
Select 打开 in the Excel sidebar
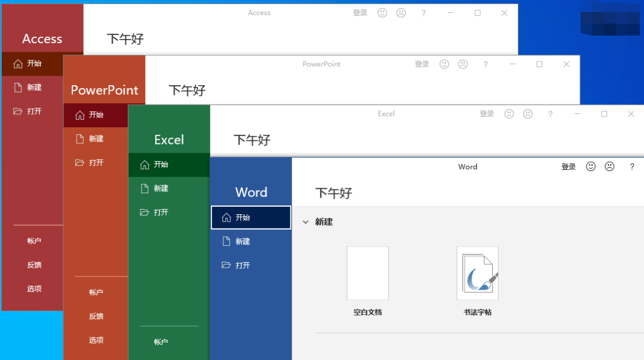tap(161, 212)
